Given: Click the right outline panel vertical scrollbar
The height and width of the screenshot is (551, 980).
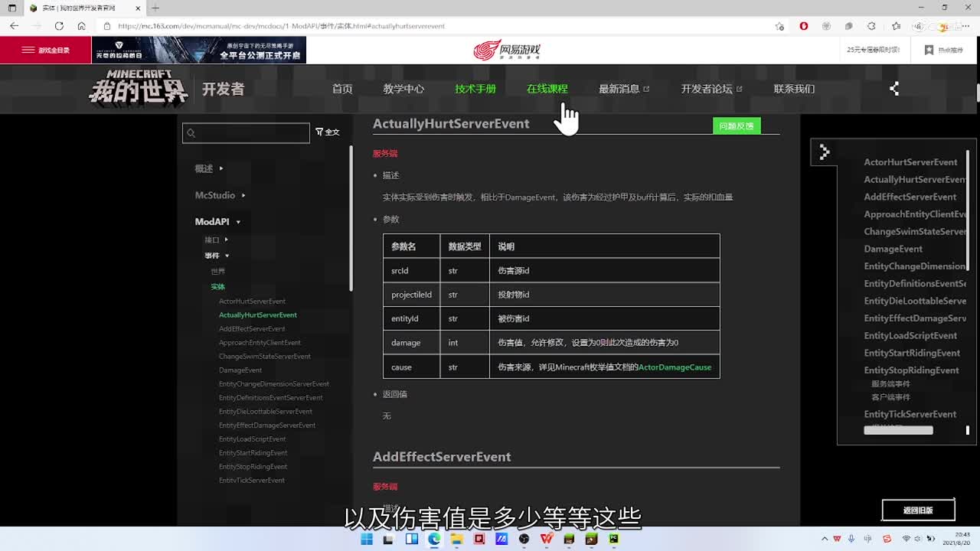Looking at the screenshot, I should coord(968,210).
